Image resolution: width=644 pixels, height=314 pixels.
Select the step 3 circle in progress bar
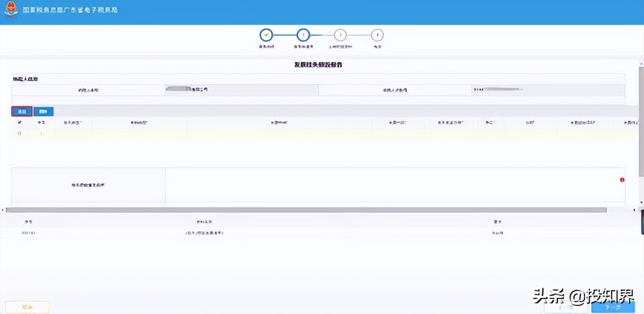(340, 35)
